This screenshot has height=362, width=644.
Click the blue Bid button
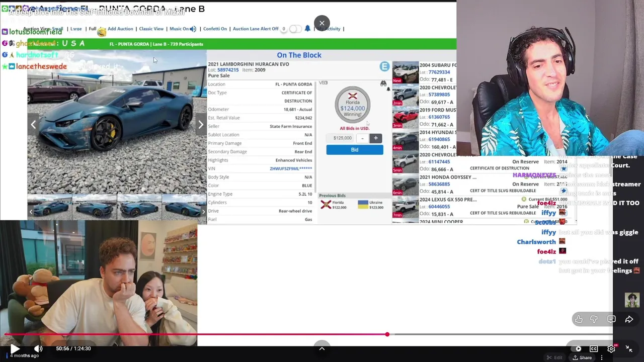[355, 150]
